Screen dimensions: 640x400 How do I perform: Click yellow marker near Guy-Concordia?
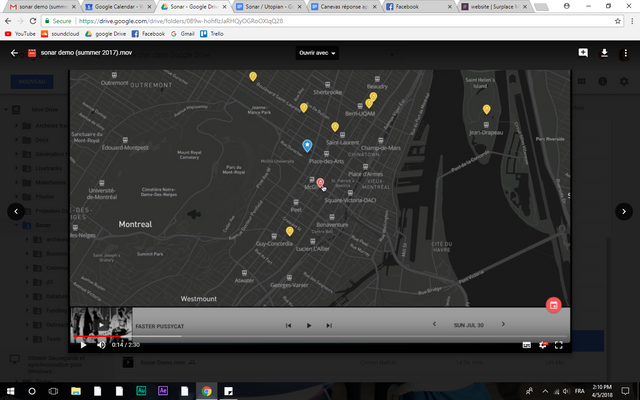(289, 231)
